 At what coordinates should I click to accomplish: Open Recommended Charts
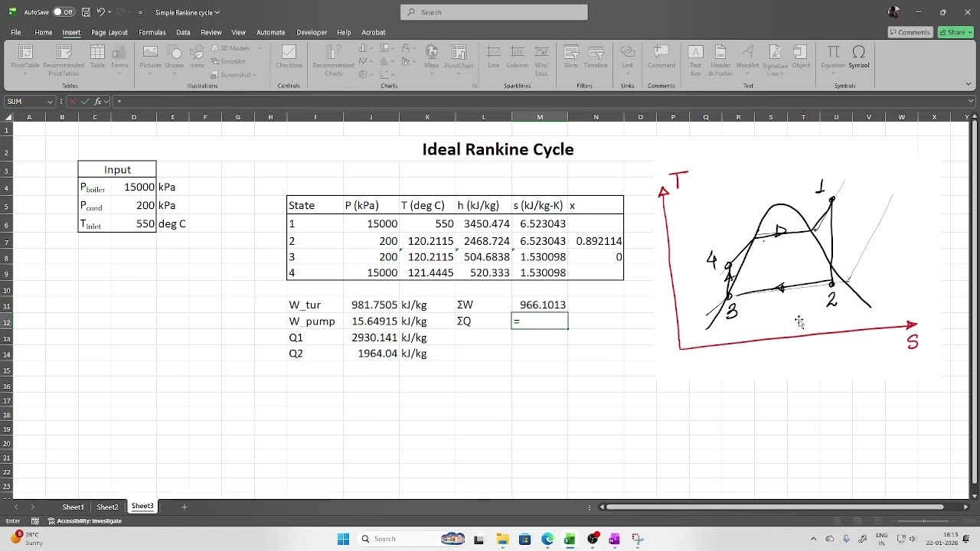tap(333, 60)
